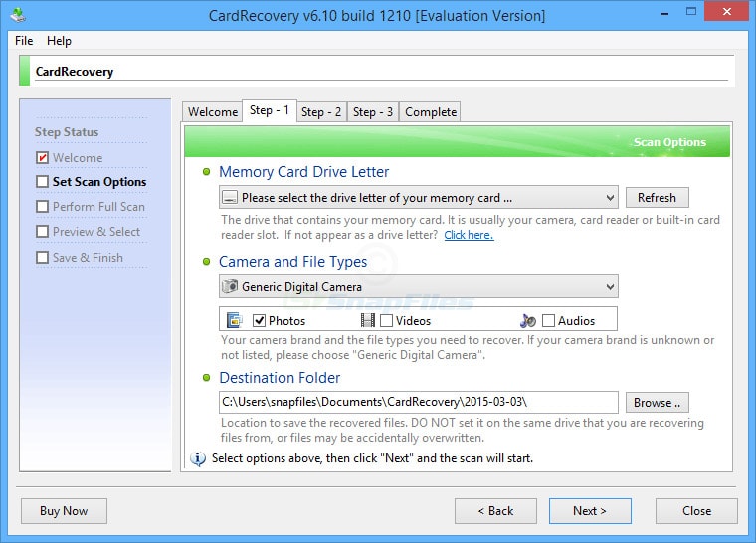Click the info icon next to the scan hint
Image resolution: width=756 pixels, height=543 pixels.
click(198, 458)
